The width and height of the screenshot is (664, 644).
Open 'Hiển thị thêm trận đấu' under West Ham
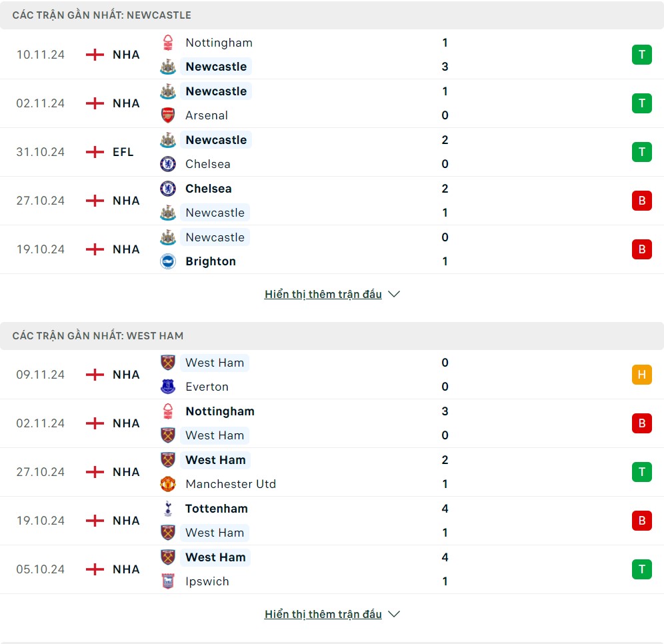click(323, 614)
